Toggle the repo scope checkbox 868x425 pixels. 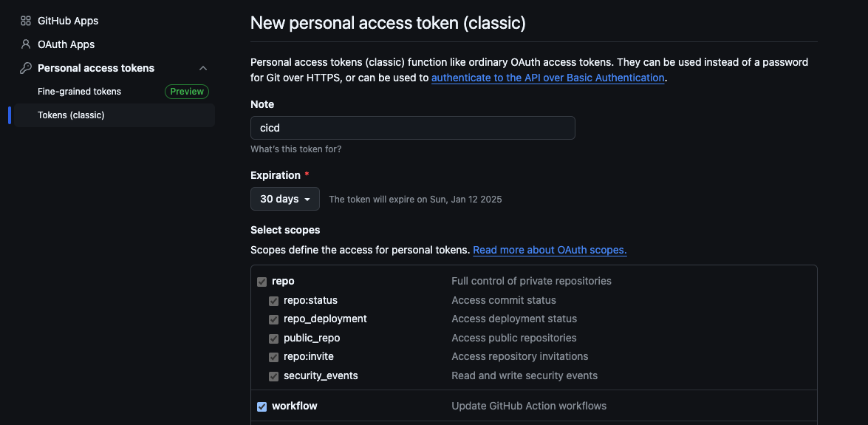[262, 282]
